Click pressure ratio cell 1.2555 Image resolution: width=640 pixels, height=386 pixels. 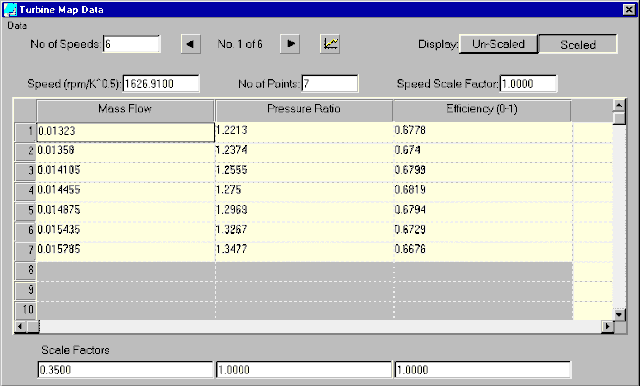304,171
